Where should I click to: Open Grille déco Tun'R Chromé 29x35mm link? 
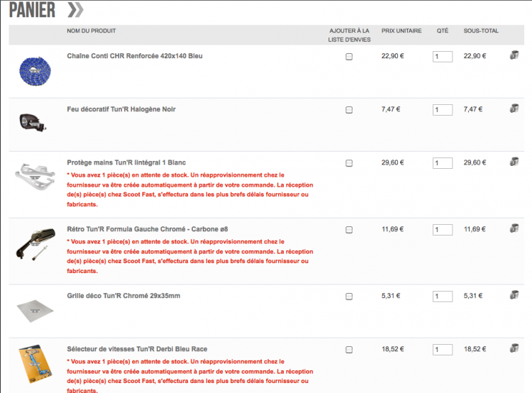[122, 296]
